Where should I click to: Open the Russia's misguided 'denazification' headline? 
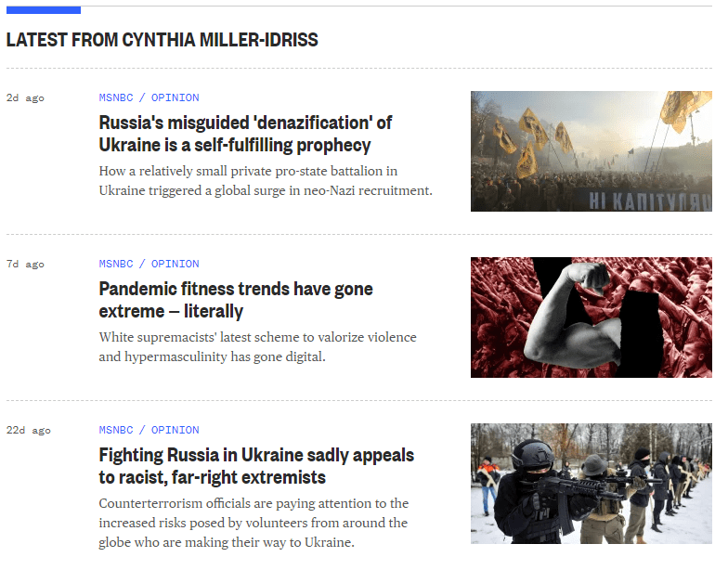pos(245,134)
